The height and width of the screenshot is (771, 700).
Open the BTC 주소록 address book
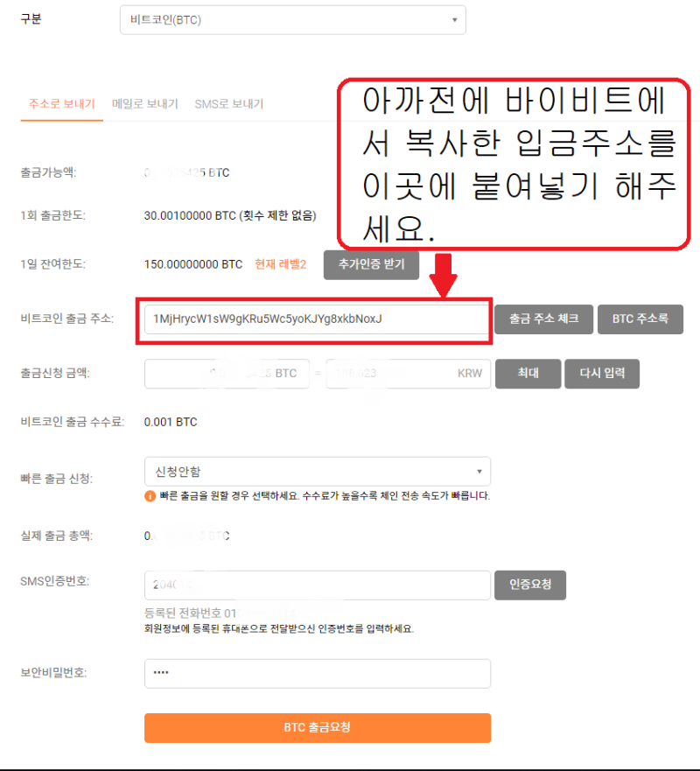click(640, 319)
